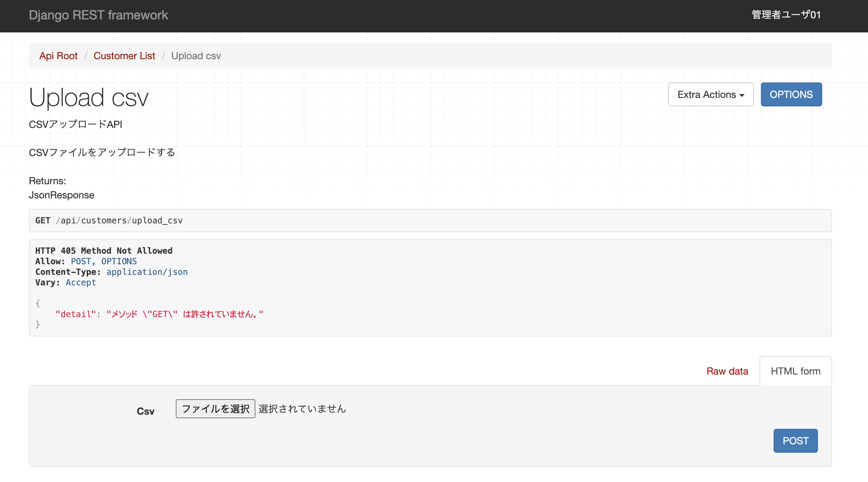Click the Extra Actions caret arrow
Viewport: 868px width, 482px height.
click(742, 95)
